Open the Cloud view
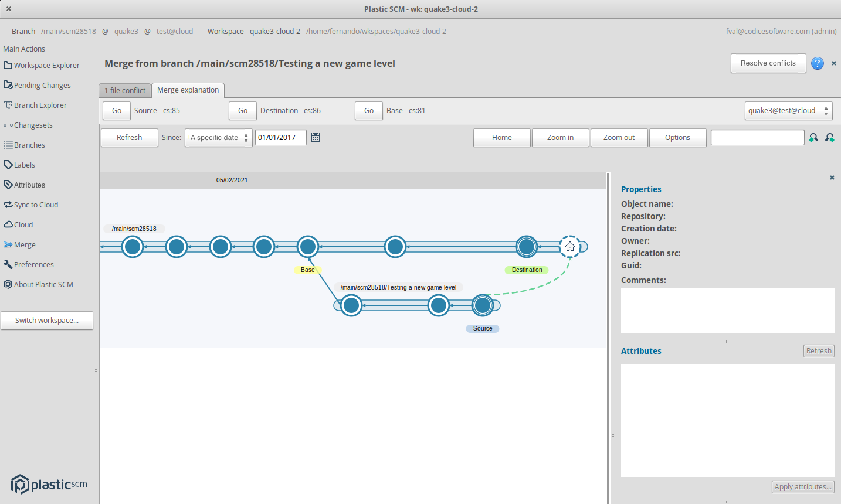841x504 pixels. pos(18,224)
